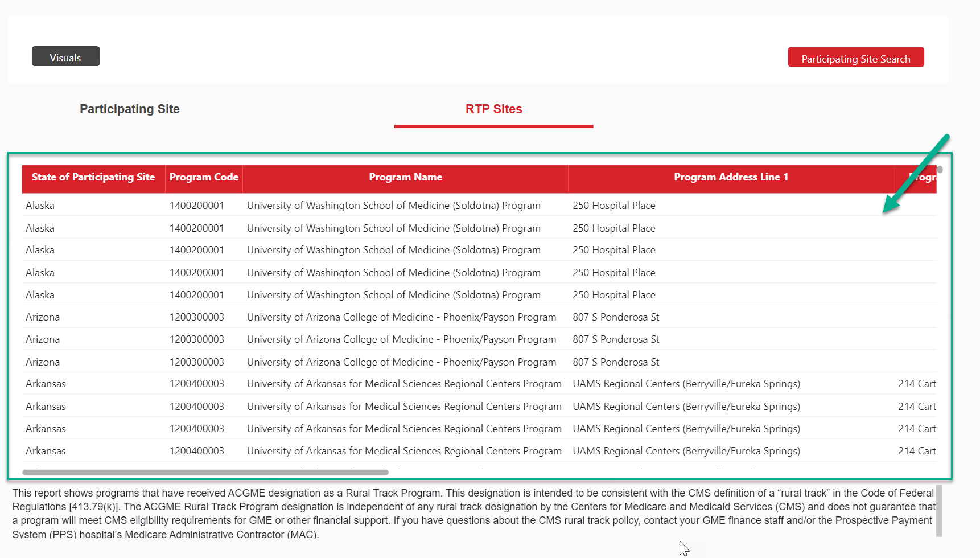This screenshot has height=558, width=980.
Task: Select first University of Washington Soldotna Program cell
Action: pos(394,206)
